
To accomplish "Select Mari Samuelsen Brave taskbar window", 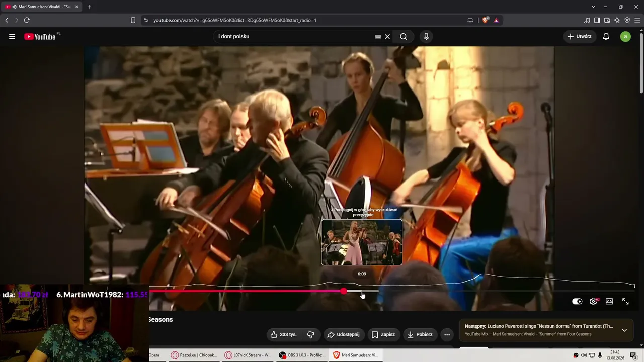I will [356, 355].
